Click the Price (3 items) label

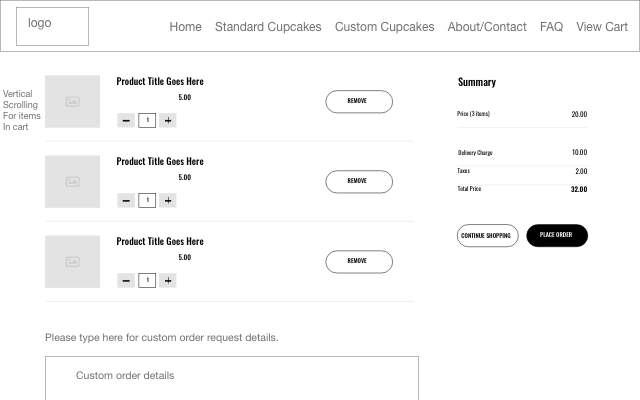pos(473,114)
